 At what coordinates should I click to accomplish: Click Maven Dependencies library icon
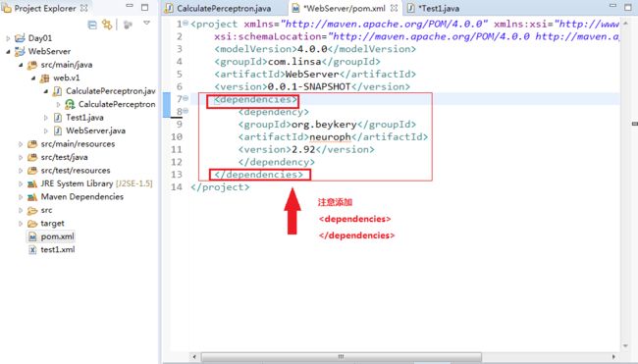(32, 197)
